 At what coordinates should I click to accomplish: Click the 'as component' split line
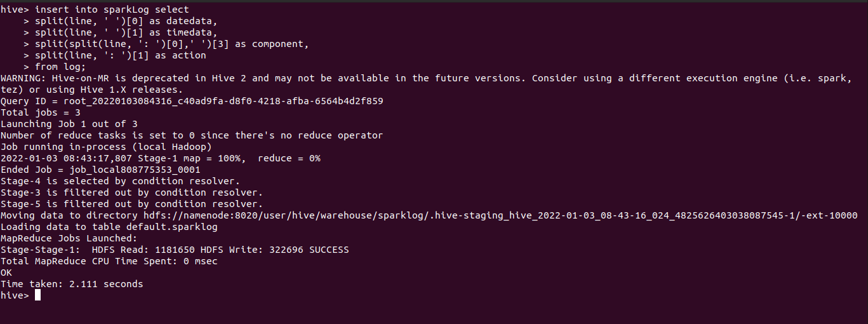pyautogui.click(x=171, y=44)
